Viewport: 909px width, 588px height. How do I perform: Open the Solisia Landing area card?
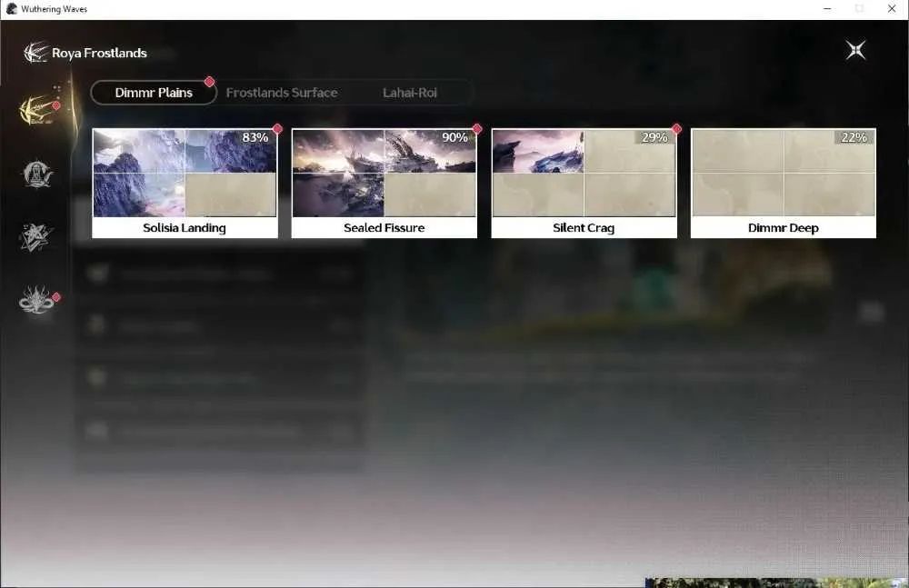pos(185,184)
